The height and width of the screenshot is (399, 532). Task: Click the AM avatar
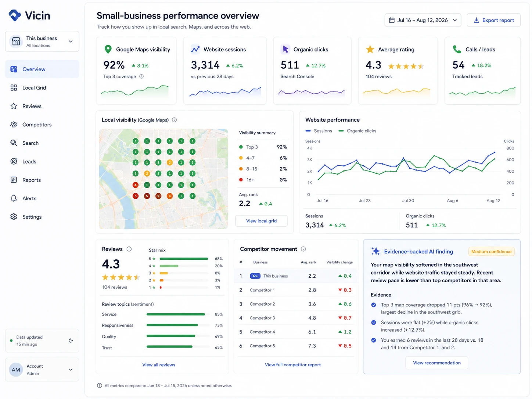click(16, 370)
